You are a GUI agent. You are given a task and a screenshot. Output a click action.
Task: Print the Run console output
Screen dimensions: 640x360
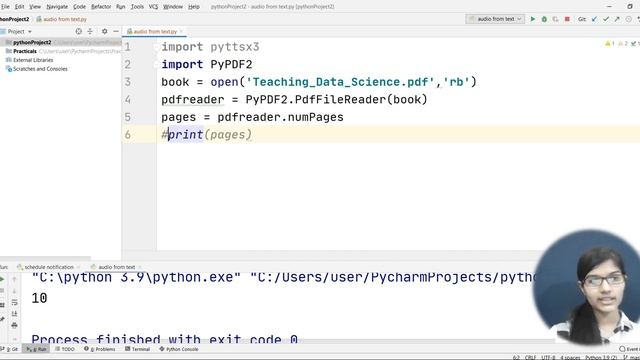click(14, 325)
